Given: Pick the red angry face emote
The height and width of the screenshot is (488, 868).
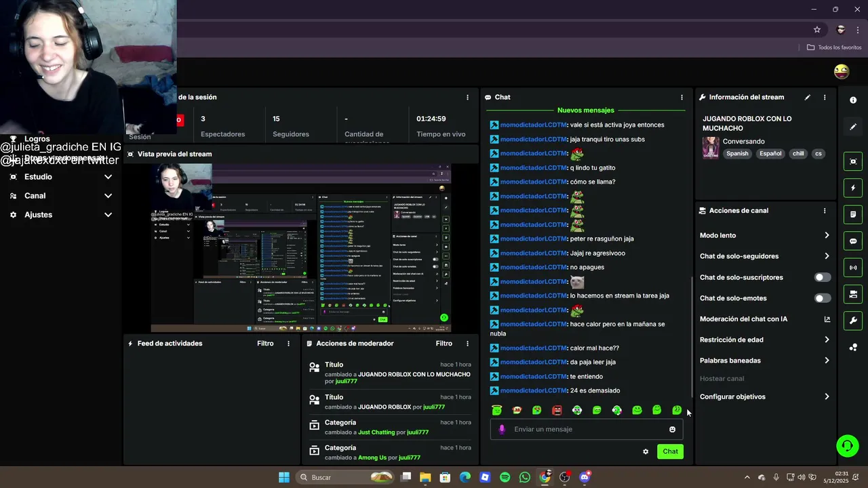Looking at the screenshot, I should click(557, 410).
